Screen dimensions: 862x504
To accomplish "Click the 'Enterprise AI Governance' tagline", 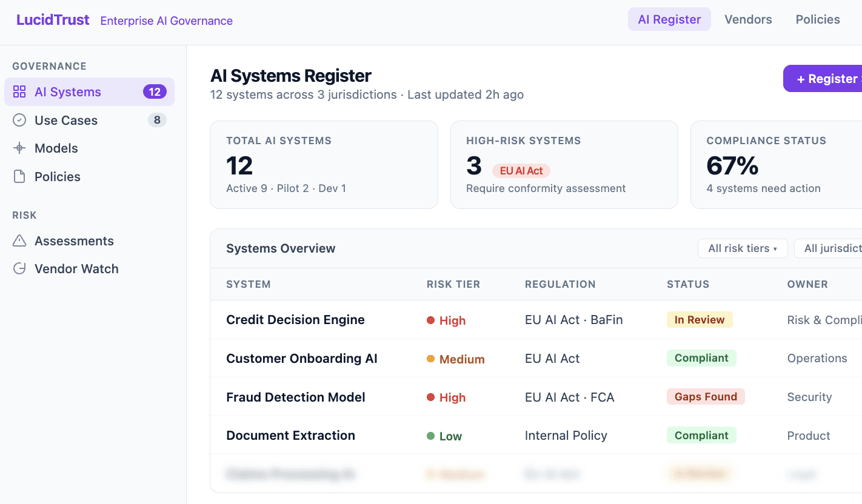I will [167, 21].
